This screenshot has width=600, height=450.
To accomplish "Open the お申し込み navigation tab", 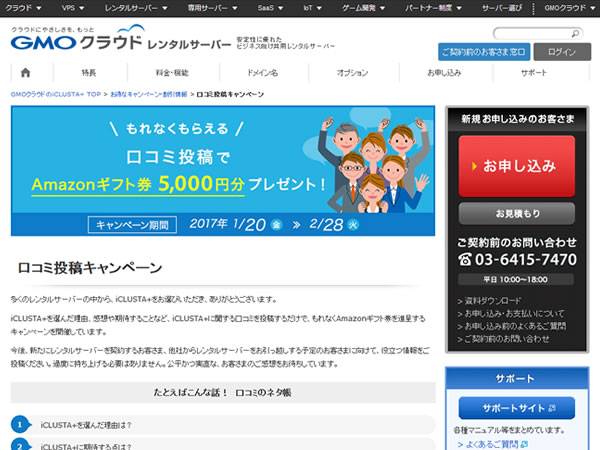I will tap(444, 72).
